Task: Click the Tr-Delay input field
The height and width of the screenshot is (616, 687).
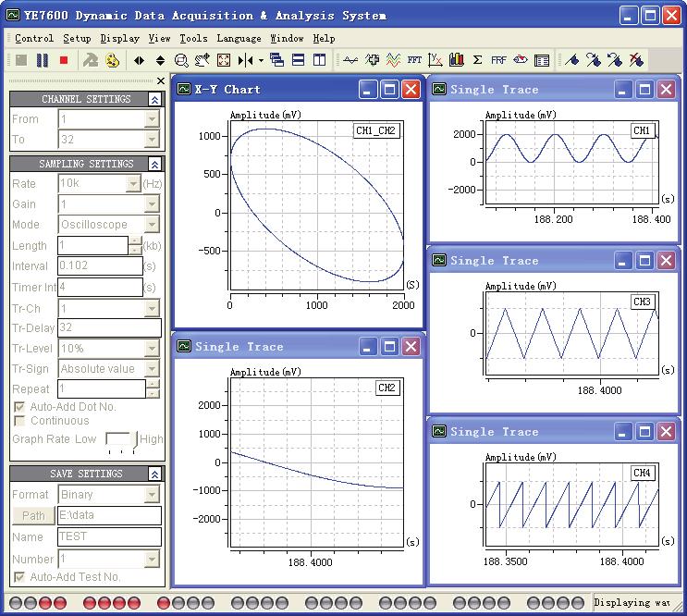Action: pos(109,327)
